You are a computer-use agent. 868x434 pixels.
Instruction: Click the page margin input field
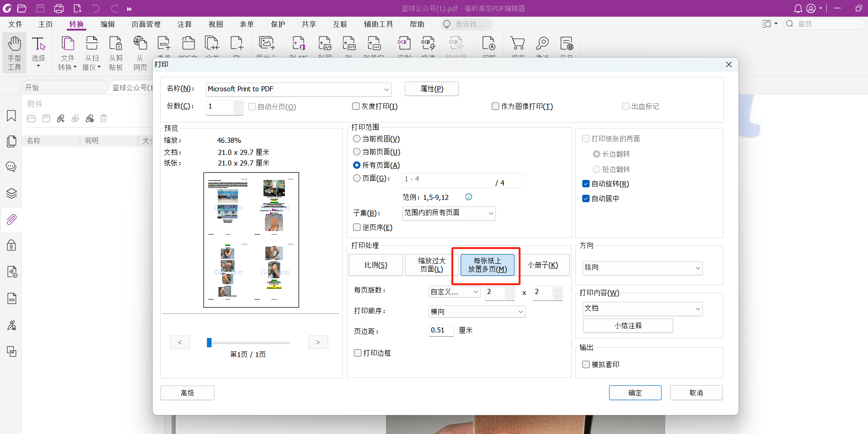click(441, 330)
